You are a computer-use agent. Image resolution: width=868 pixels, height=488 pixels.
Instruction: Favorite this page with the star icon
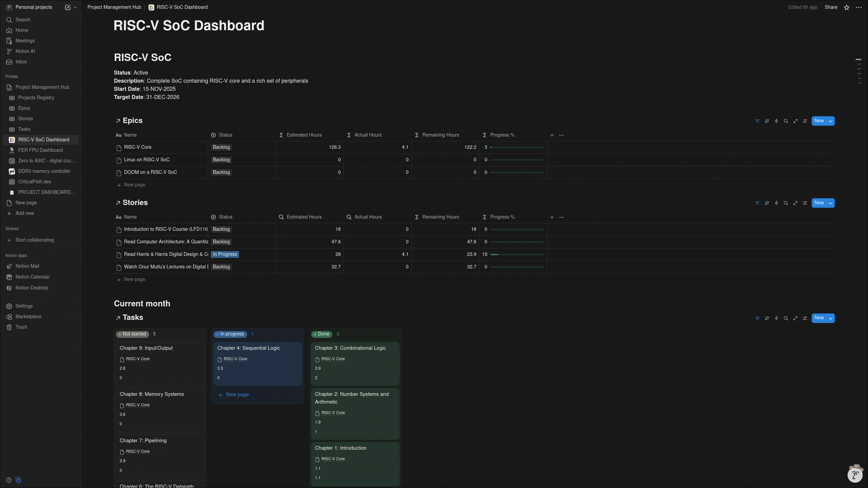tap(846, 7)
